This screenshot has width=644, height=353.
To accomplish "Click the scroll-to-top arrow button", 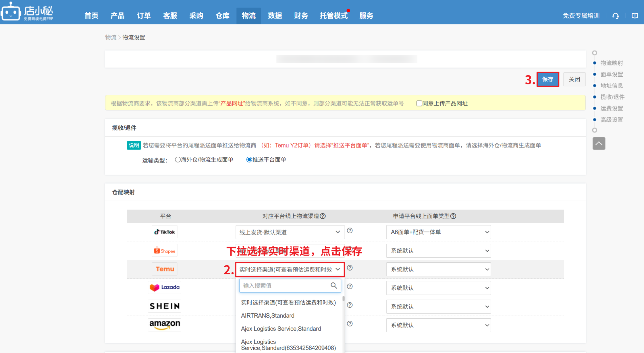I will coord(599,143).
